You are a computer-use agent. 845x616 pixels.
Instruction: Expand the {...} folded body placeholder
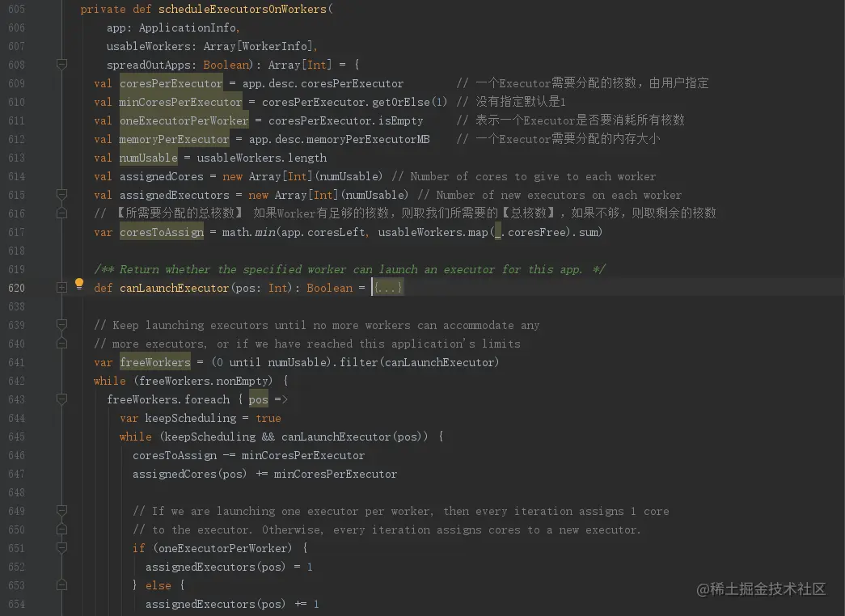[388, 288]
